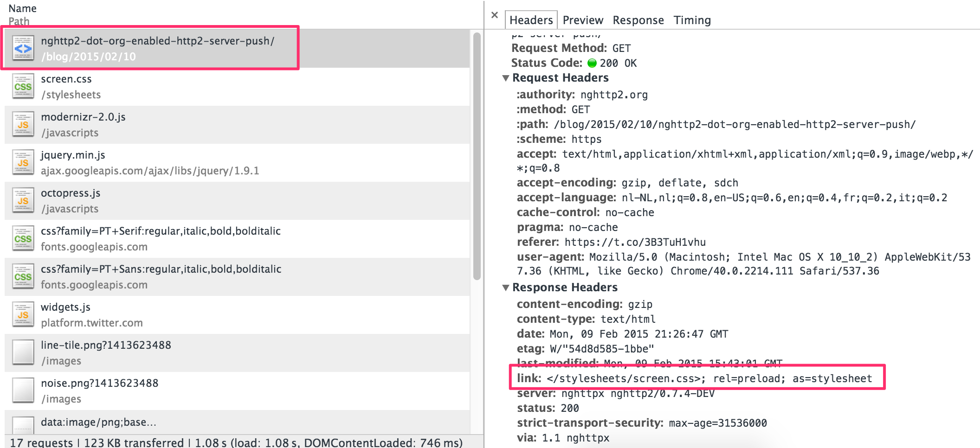The width and height of the screenshot is (980, 448).
Task: Click the status: 200 header
Action: [548, 408]
